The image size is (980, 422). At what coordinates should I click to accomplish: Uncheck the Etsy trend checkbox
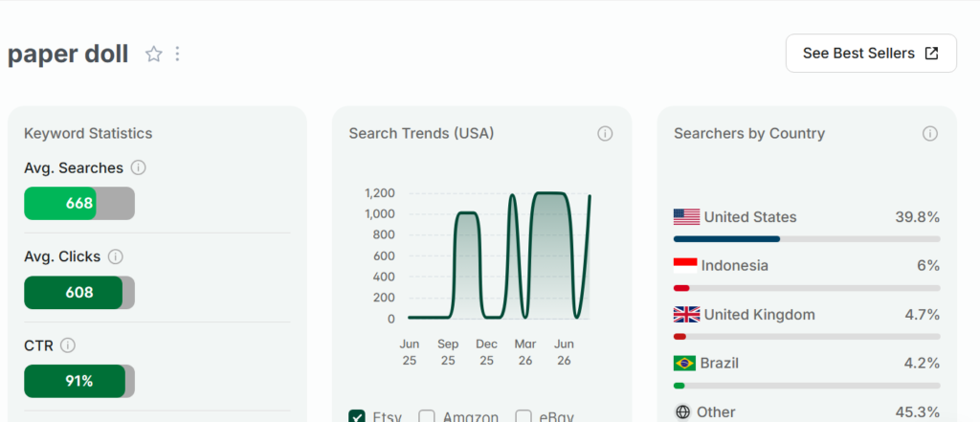point(357,416)
